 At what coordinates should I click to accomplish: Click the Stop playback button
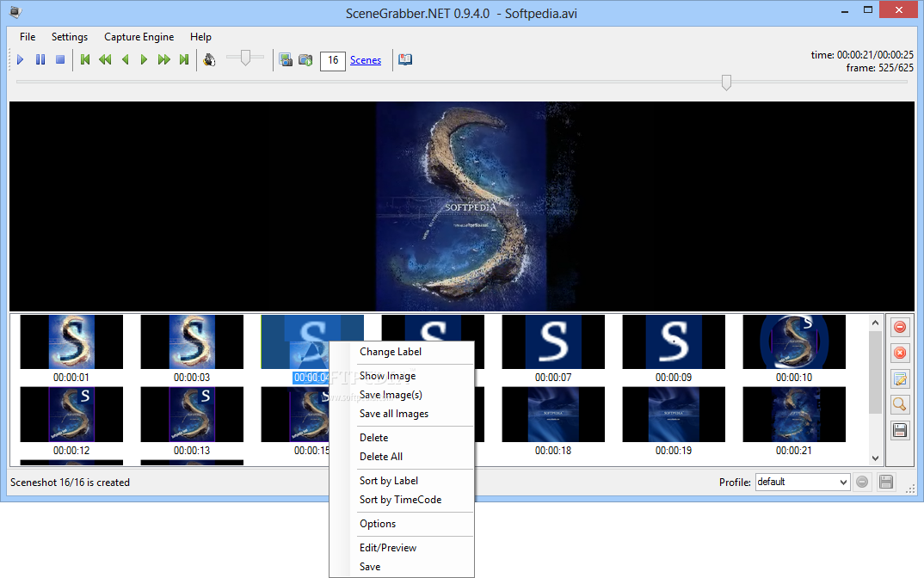[x=60, y=59]
